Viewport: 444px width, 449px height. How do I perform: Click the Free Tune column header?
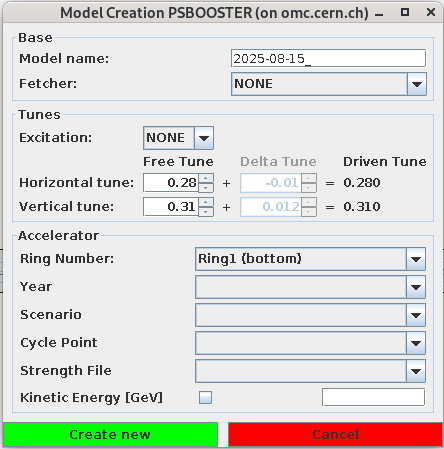[x=178, y=162]
